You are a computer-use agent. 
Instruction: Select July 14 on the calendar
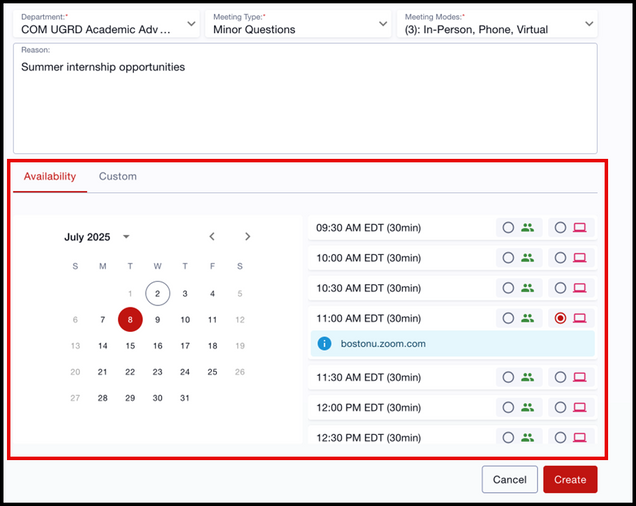[103, 346]
